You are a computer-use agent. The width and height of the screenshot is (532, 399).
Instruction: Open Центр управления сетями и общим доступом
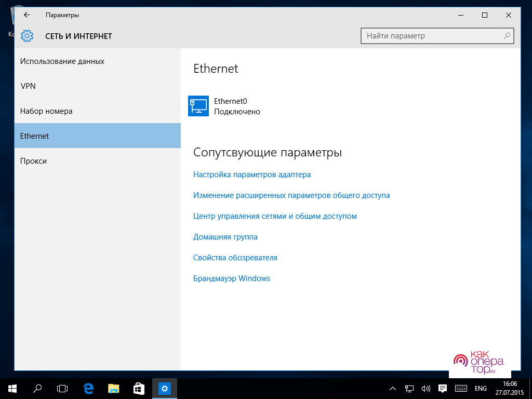click(x=275, y=216)
